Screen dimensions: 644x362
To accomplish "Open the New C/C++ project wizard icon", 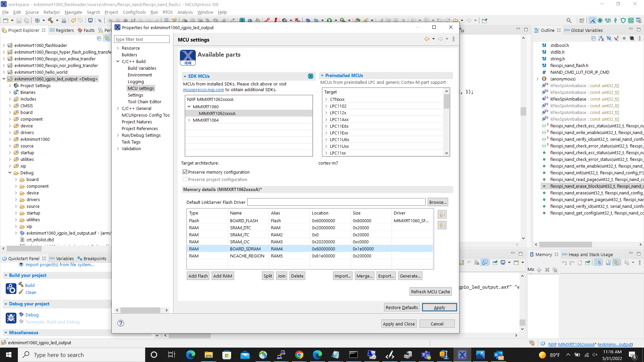I will point(6,20).
